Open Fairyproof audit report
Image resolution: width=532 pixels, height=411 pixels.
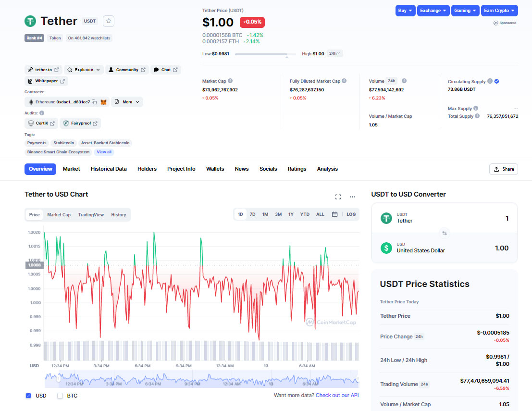(80, 123)
